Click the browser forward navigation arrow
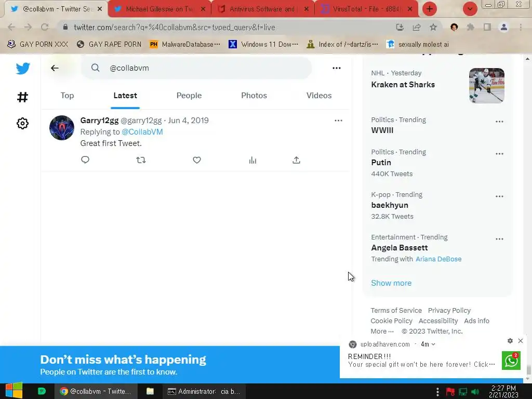The width and height of the screenshot is (532, 399). point(28,27)
